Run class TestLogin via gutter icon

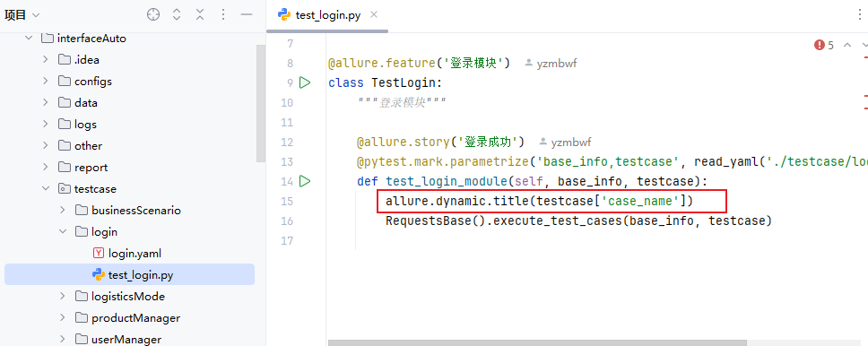click(305, 82)
